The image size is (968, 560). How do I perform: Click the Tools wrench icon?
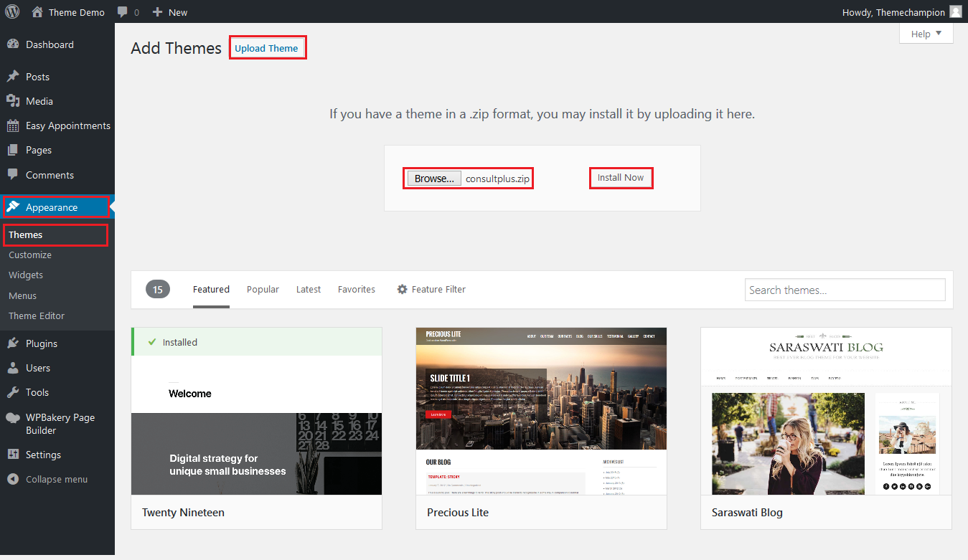pyautogui.click(x=13, y=392)
